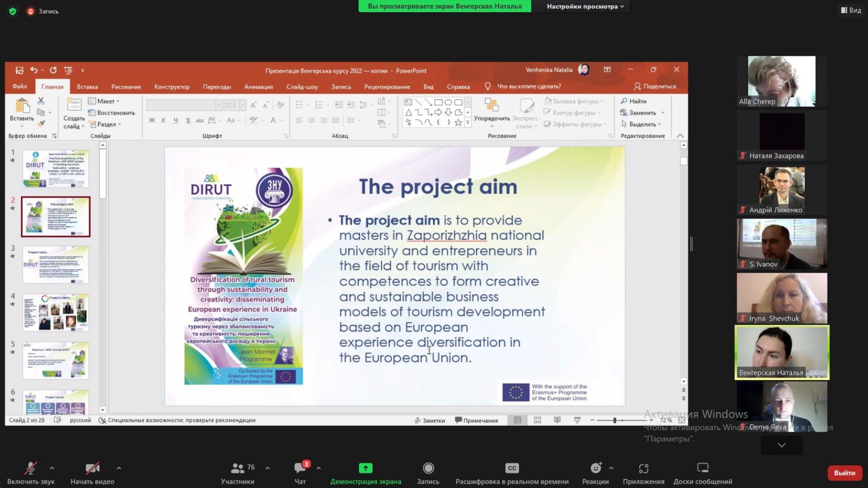Open the Whiteboards (Доски сообщений) icon

pyautogui.click(x=703, y=468)
